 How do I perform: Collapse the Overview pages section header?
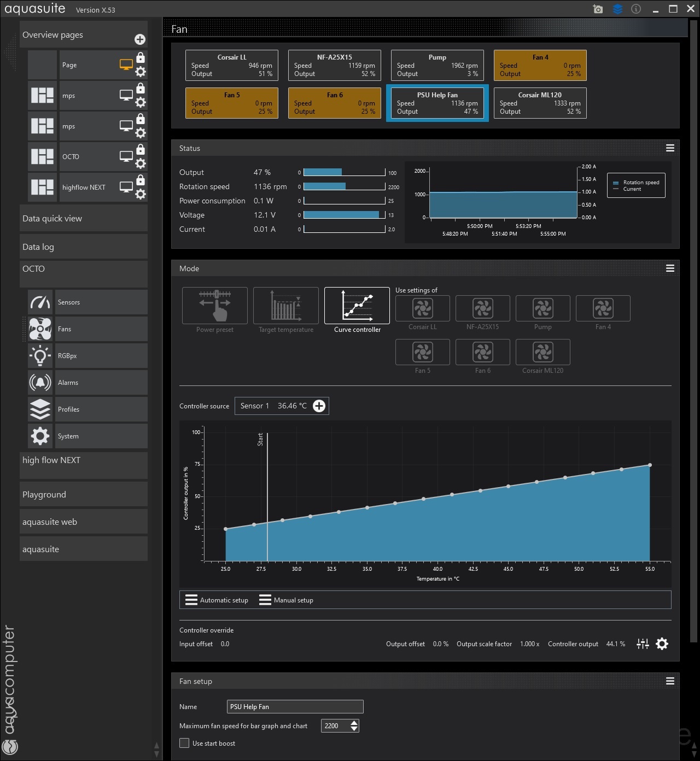pyautogui.click(x=84, y=34)
